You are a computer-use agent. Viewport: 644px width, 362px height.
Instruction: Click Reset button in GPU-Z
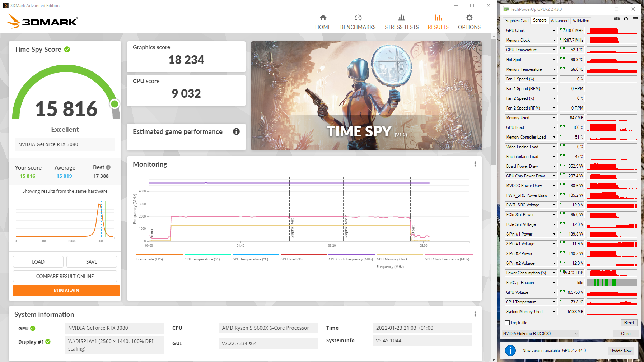[x=629, y=323]
